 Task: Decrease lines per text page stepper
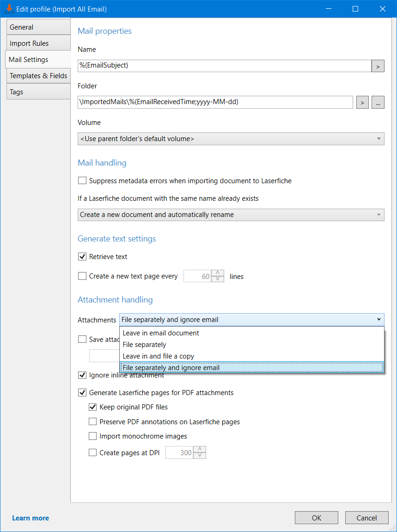click(x=218, y=279)
